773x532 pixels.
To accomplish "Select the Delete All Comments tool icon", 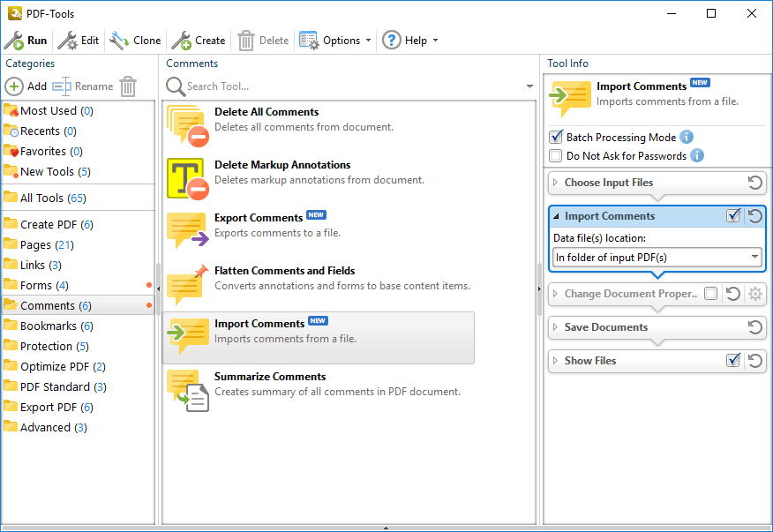I will 187,126.
